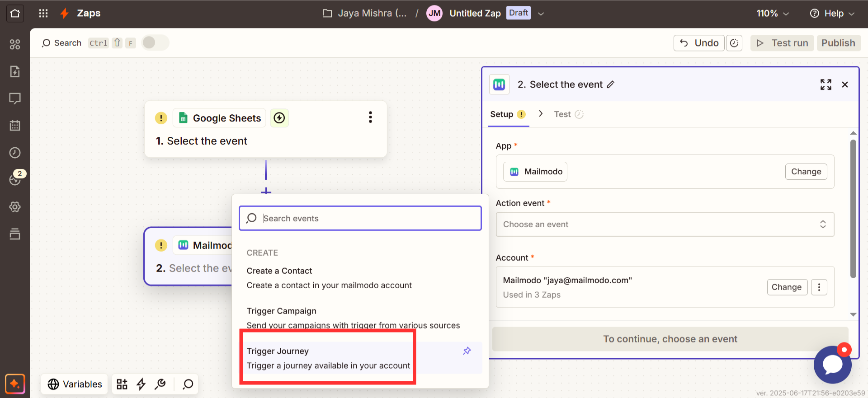The width and height of the screenshot is (868, 398).
Task: Close the step editor panel
Action: (845, 84)
